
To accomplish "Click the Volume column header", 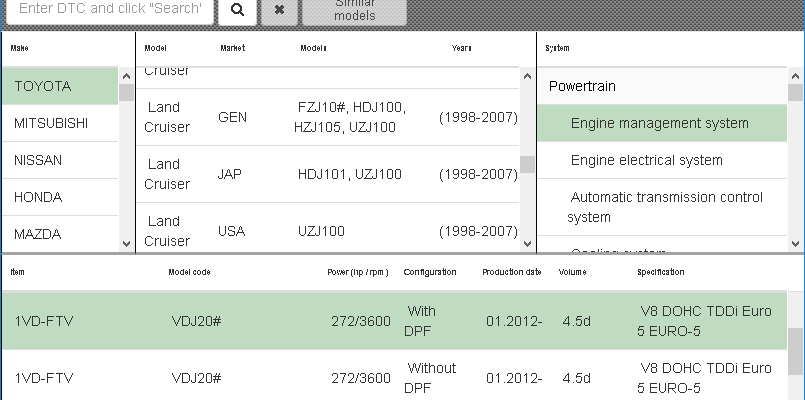I will coord(572,272).
